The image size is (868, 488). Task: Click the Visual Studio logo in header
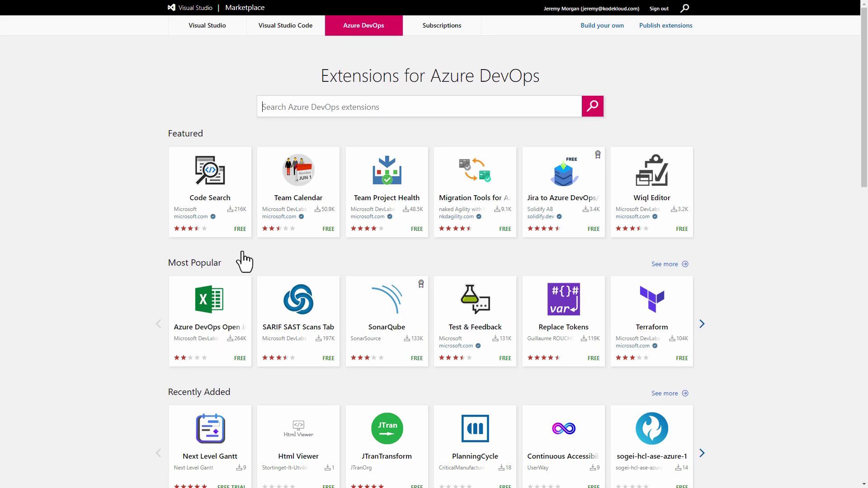coord(172,8)
